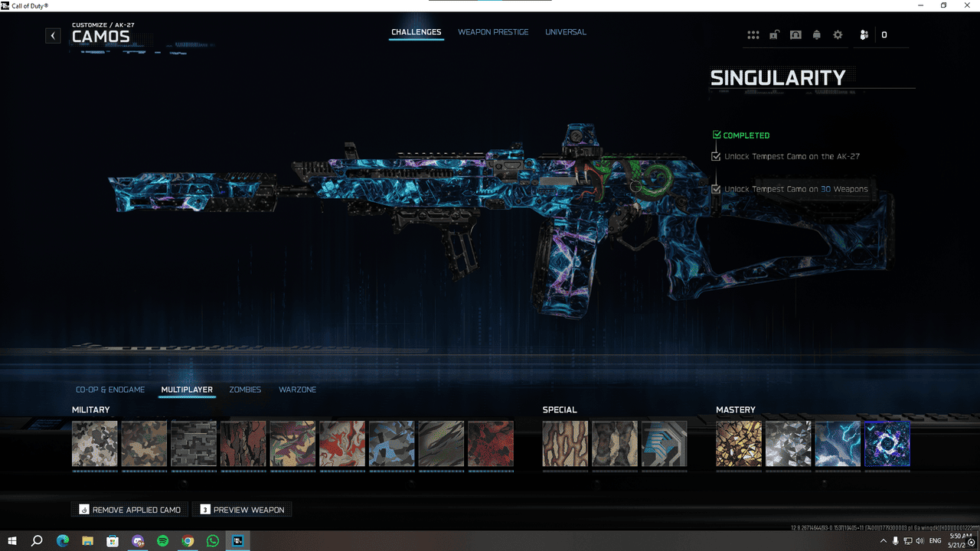Open the headset audio icon
This screenshot has width=980, height=551.
pyautogui.click(x=795, y=35)
